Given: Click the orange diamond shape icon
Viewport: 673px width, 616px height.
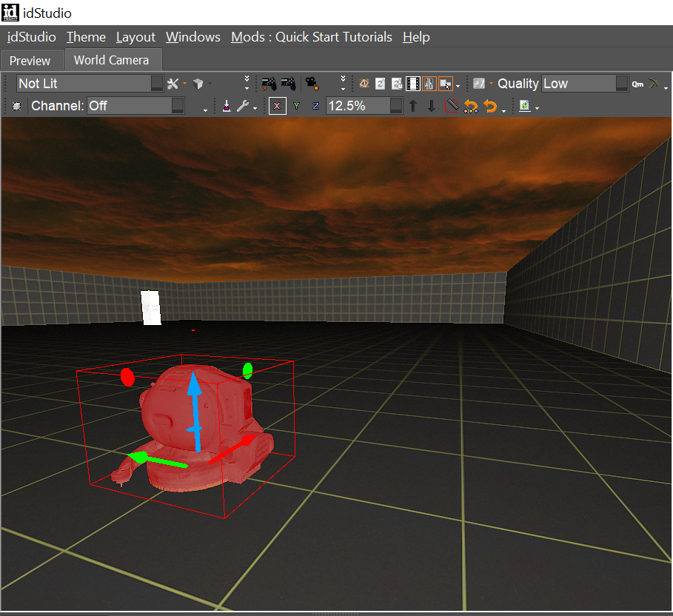Looking at the screenshot, I should click(364, 83).
